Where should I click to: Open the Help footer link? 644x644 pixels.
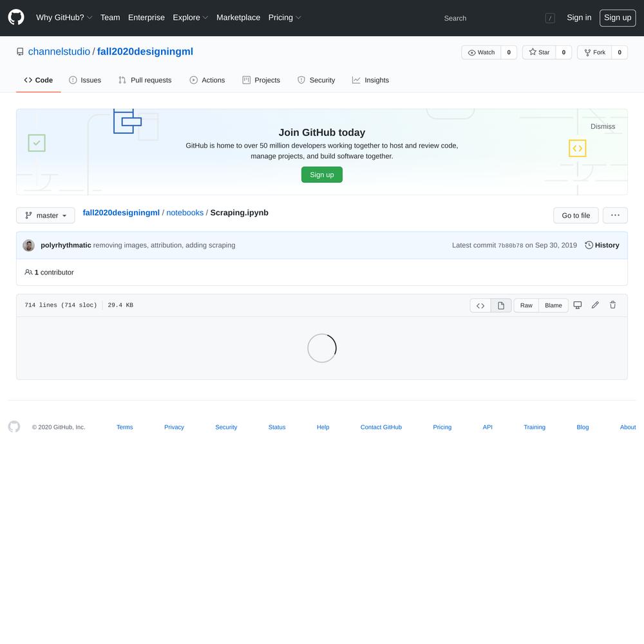click(x=323, y=427)
